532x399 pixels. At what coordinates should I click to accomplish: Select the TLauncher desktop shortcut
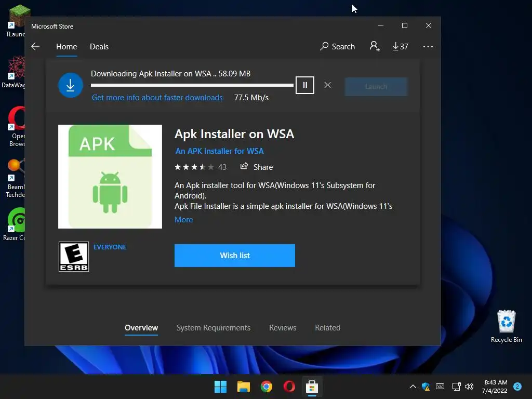tap(16, 20)
